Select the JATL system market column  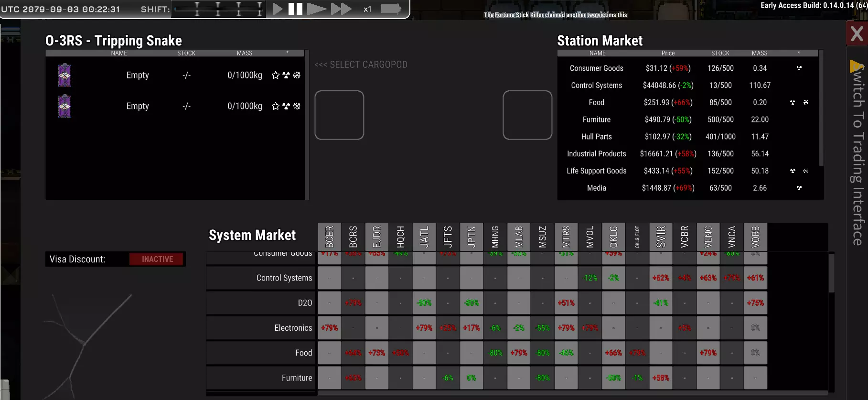point(424,237)
